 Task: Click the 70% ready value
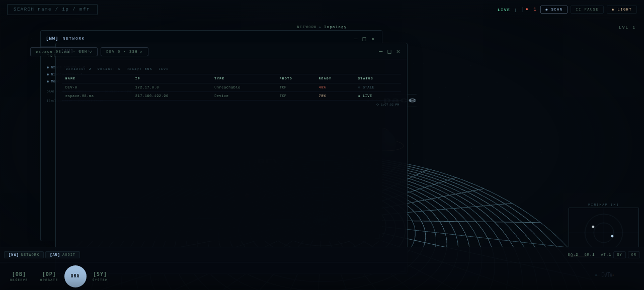pos(322,96)
